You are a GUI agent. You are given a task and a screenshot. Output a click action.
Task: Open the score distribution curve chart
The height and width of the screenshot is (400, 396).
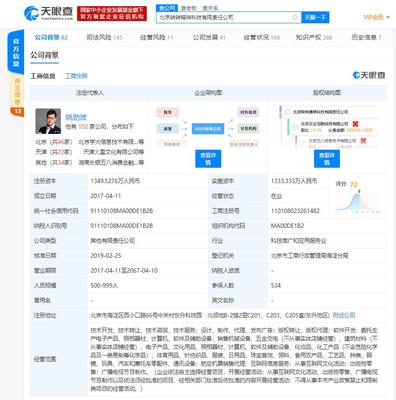[x=358, y=202]
